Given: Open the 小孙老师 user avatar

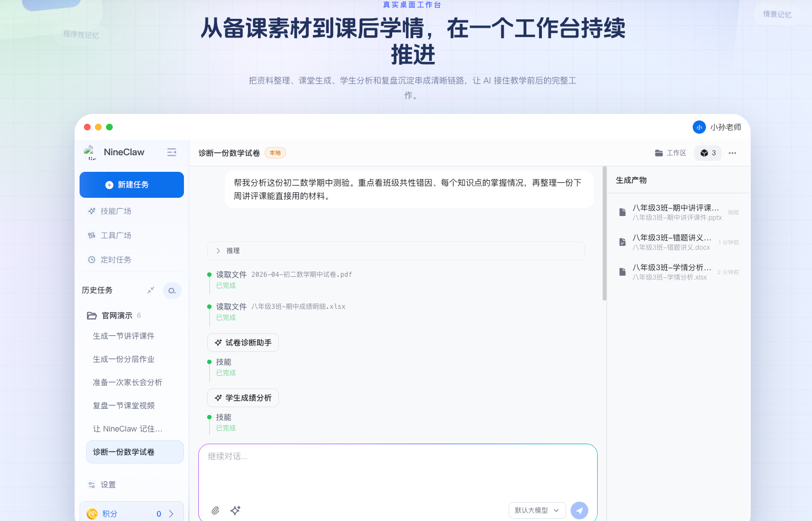Looking at the screenshot, I should (699, 127).
